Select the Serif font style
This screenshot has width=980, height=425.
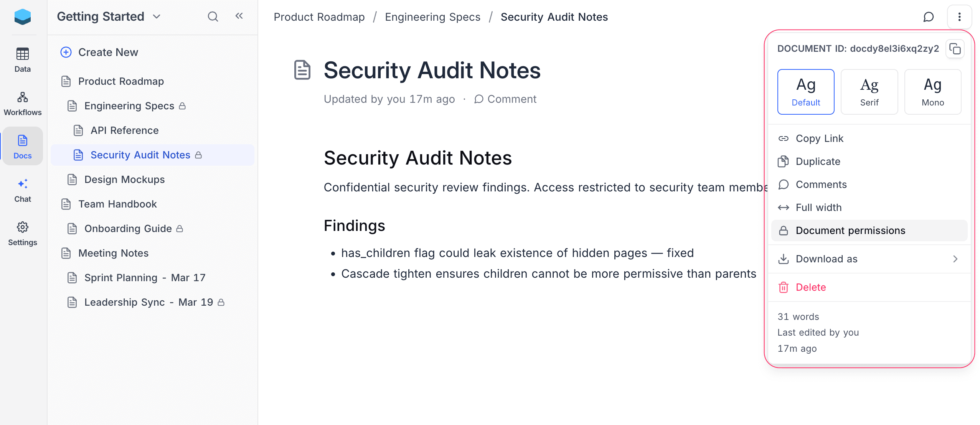(869, 92)
